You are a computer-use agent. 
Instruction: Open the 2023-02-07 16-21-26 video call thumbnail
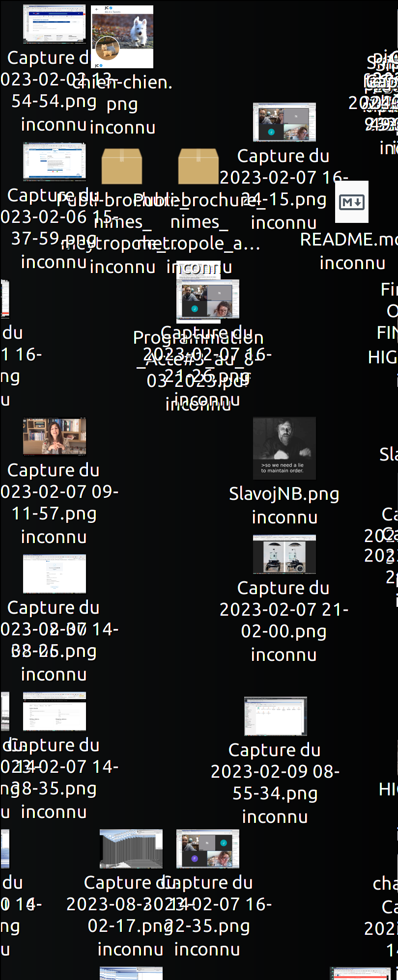click(x=207, y=299)
